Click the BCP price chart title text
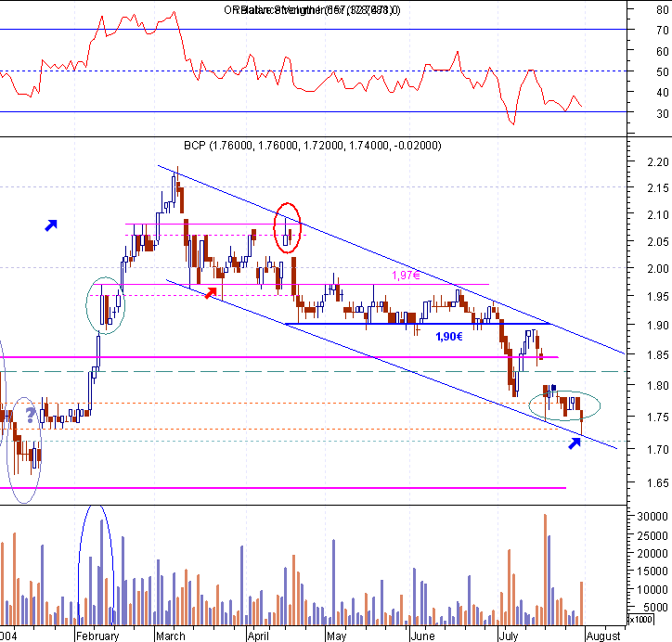Screen dimensions: 672x642 pyautogui.click(x=313, y=146)
